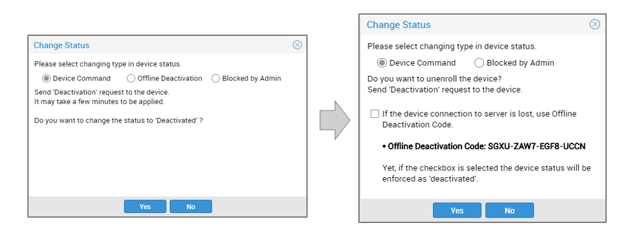The image size is (644, 241).
Task: Select Device Command in the unenroll dialog
Action: click(416, 63)
